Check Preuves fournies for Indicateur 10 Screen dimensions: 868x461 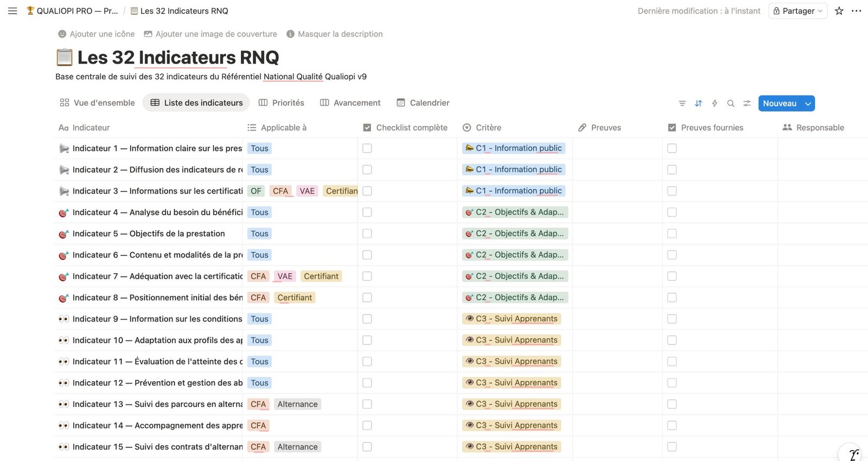click(672, 340)
